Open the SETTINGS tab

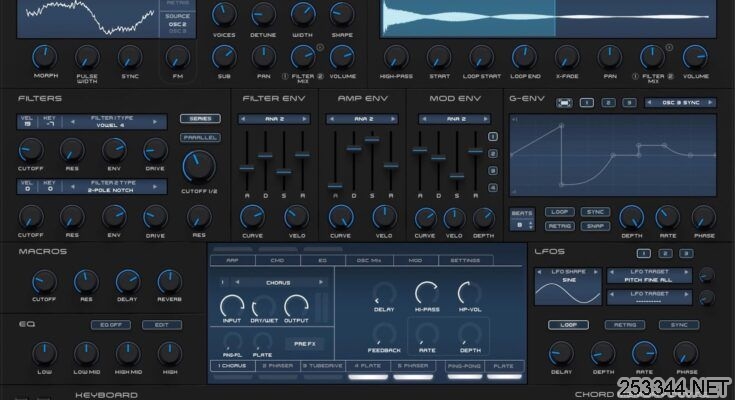pos(465,260)
